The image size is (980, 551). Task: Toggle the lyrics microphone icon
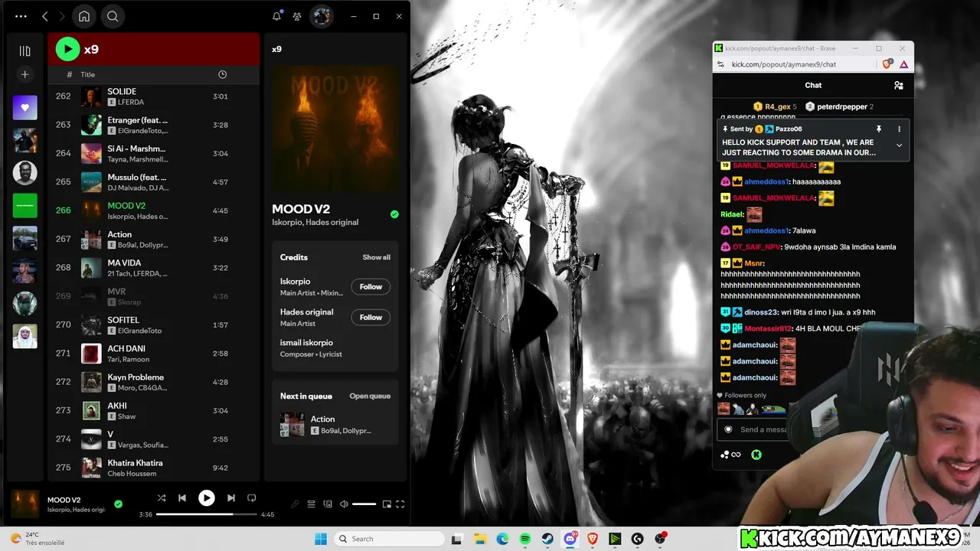pos(295,504)
